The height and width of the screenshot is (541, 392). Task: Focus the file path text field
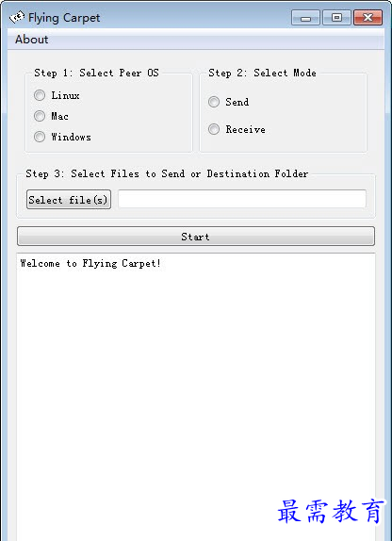[x=242, y=199]
